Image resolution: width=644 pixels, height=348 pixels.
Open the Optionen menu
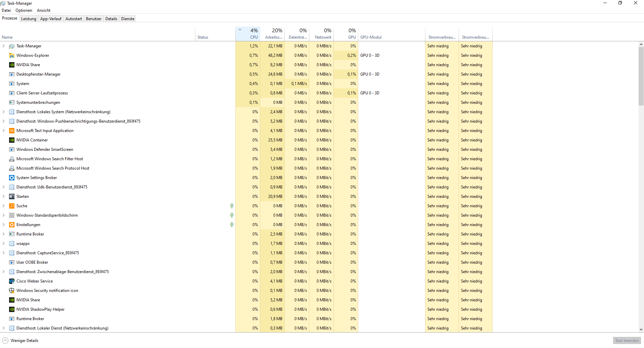[x=24, y=10]
